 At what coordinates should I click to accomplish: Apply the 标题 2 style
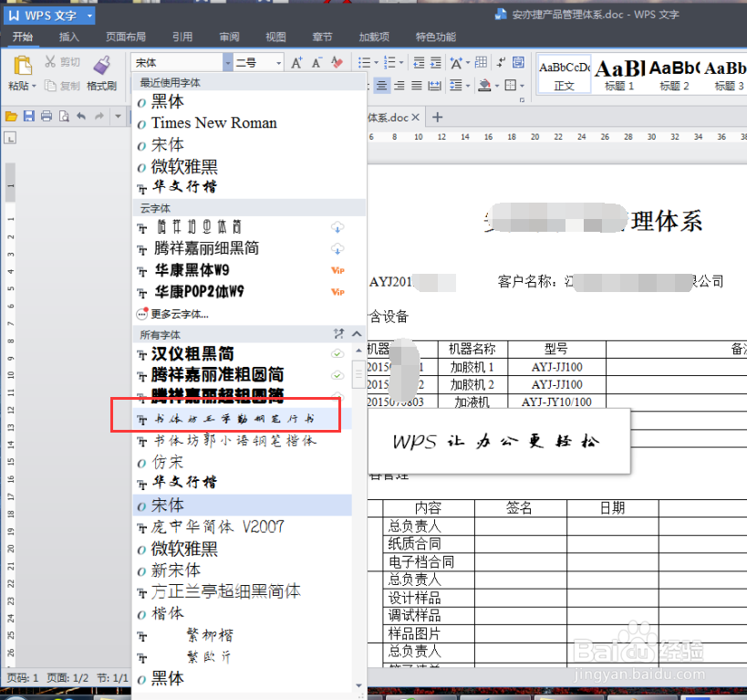674,76
